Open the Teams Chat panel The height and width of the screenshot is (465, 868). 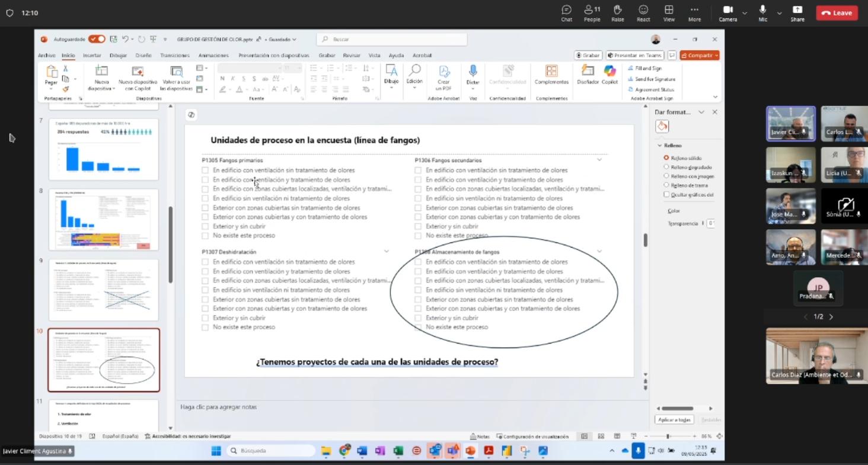(566, 12)
